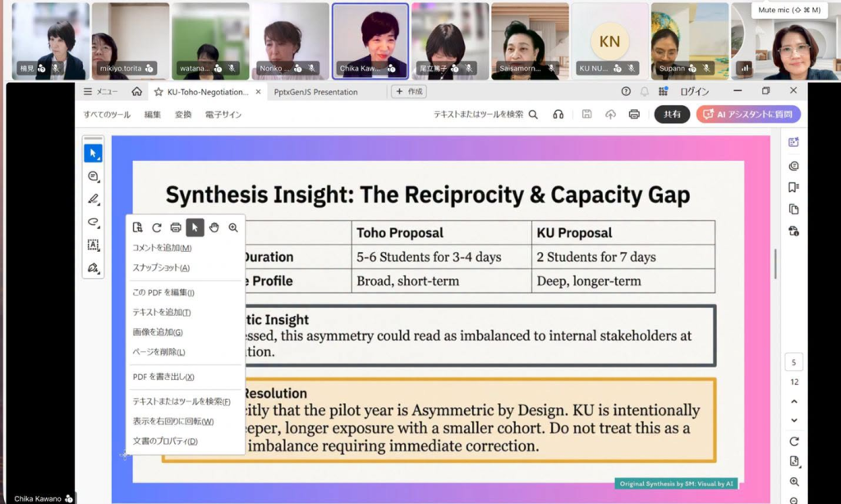Rotate view with right sidebar rotate icon
This screenshot has width=841, height=504.
point(794,442)
